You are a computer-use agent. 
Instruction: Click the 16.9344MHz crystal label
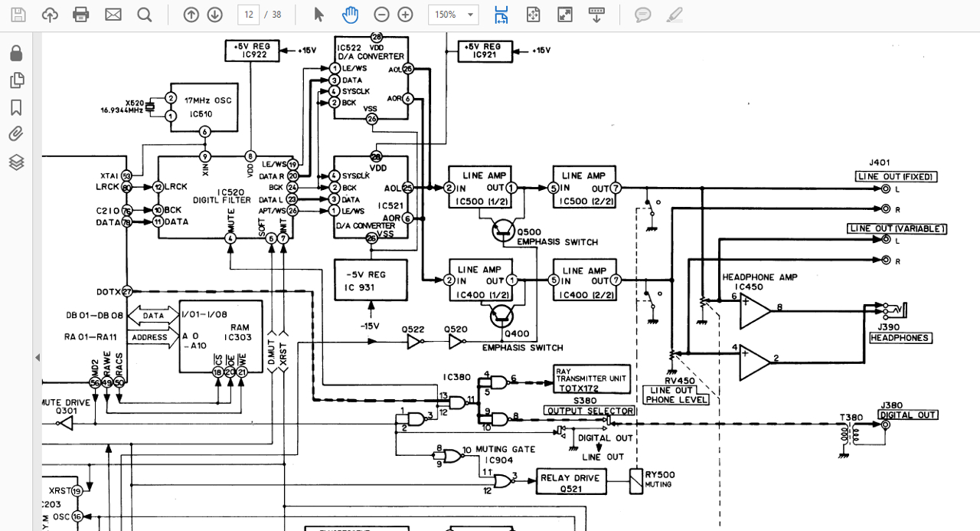click(122, 110)
